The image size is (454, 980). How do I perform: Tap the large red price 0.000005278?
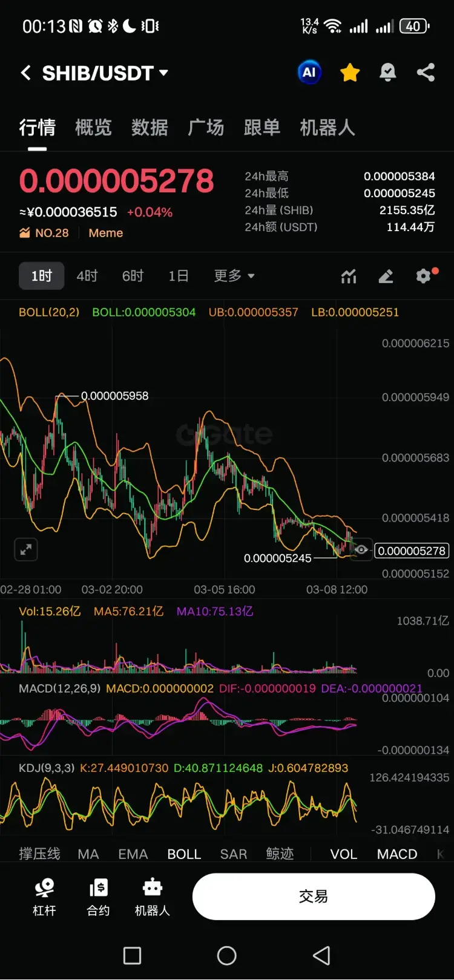tap(117, 181)
